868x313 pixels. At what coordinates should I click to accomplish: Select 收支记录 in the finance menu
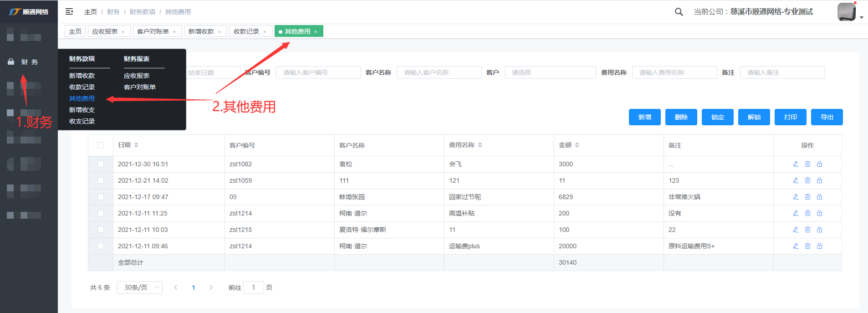click(82, 121)
